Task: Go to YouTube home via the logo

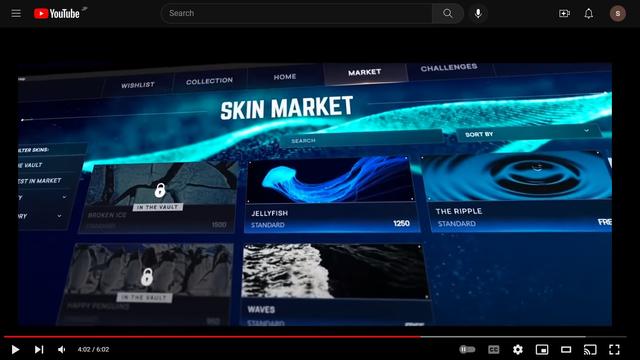Action: click(x=57, y=13)
